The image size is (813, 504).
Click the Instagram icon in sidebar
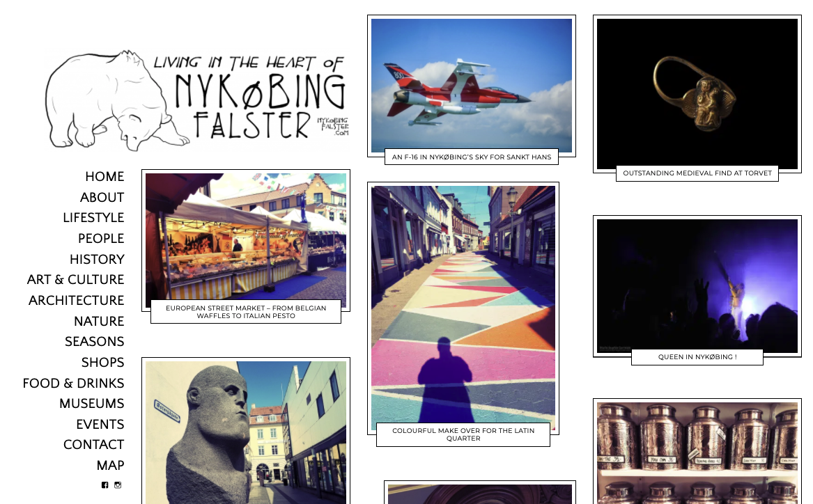(x=118, y=485)
